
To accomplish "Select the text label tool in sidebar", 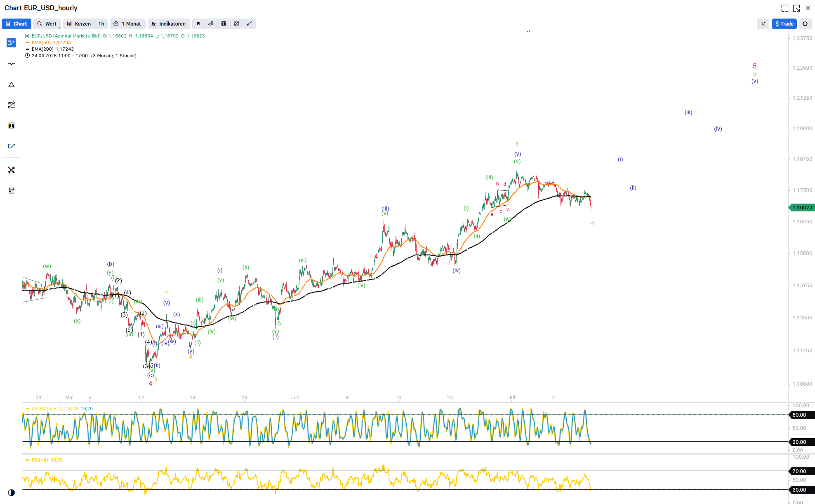I will [11, 126].
